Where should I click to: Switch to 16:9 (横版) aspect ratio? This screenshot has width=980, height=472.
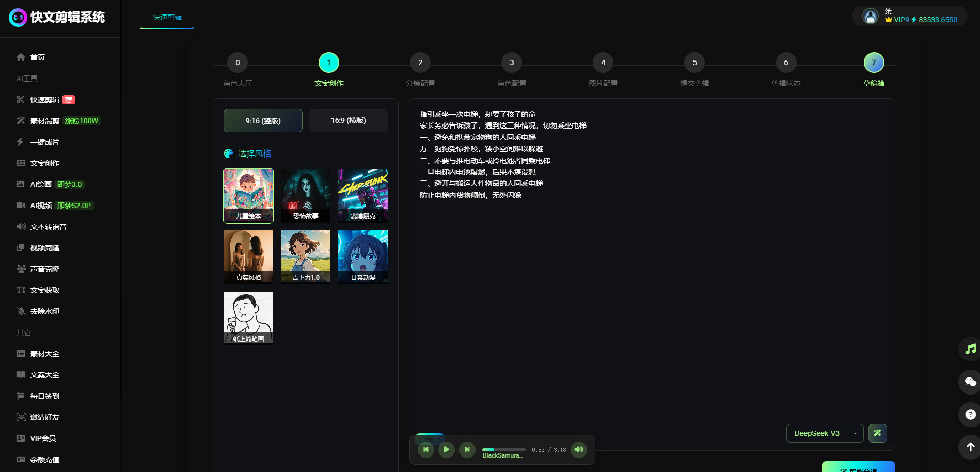point(348,121)
